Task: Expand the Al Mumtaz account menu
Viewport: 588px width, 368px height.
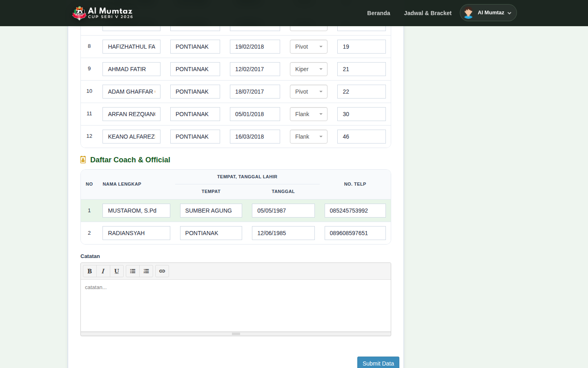Action: point(488,13)
